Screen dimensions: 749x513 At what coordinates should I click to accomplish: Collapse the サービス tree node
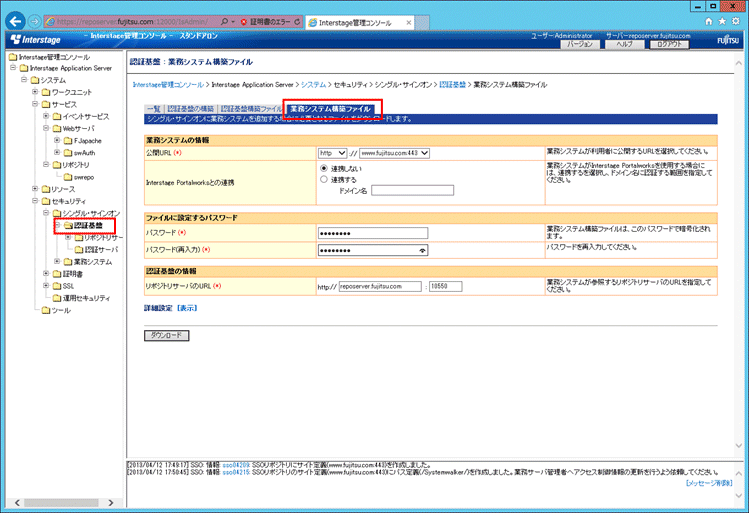pyautogui.click(x=35, y=104)
